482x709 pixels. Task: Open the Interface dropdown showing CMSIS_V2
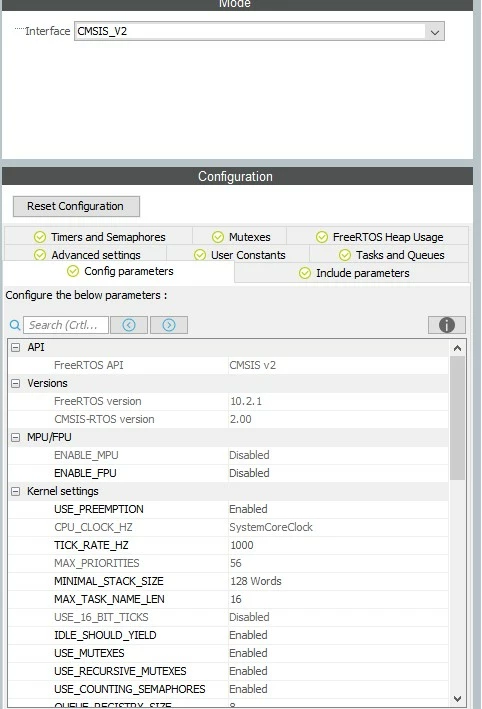[259, 31]
